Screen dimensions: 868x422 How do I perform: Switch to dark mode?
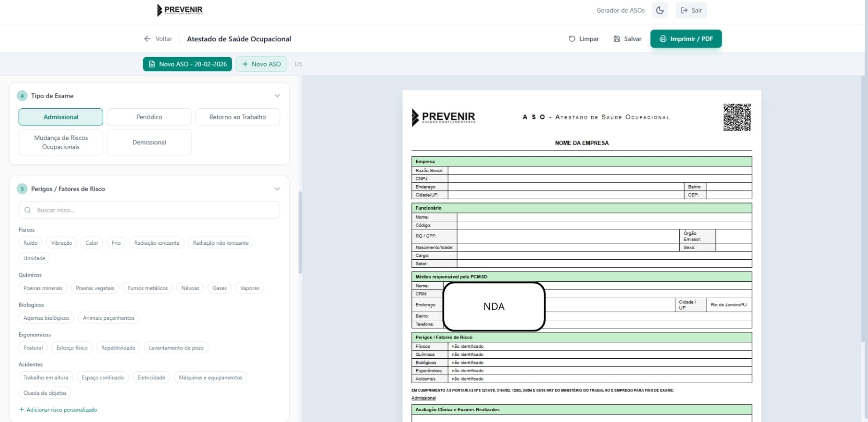660,10
